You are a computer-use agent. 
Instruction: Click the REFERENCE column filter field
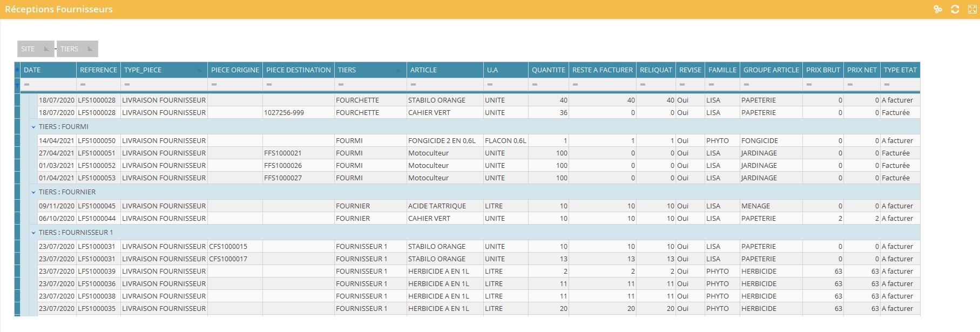pyautogui.click(x=103, y=85)
